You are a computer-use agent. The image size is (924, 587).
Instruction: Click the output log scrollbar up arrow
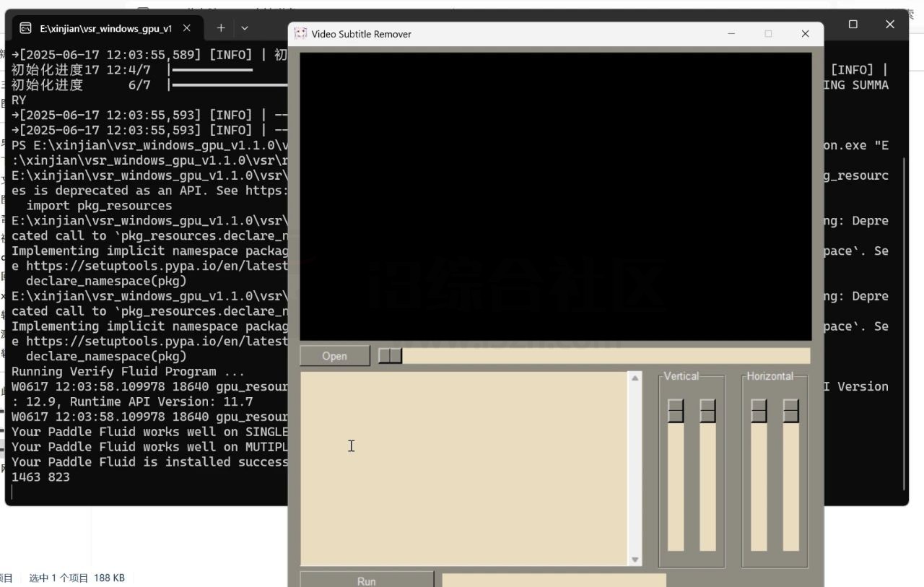click(635, 378)
